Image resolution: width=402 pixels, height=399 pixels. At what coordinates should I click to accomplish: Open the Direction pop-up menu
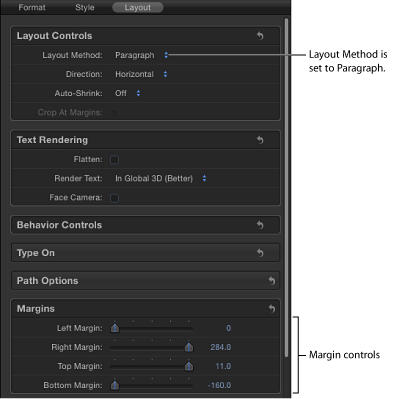point(141,74)
